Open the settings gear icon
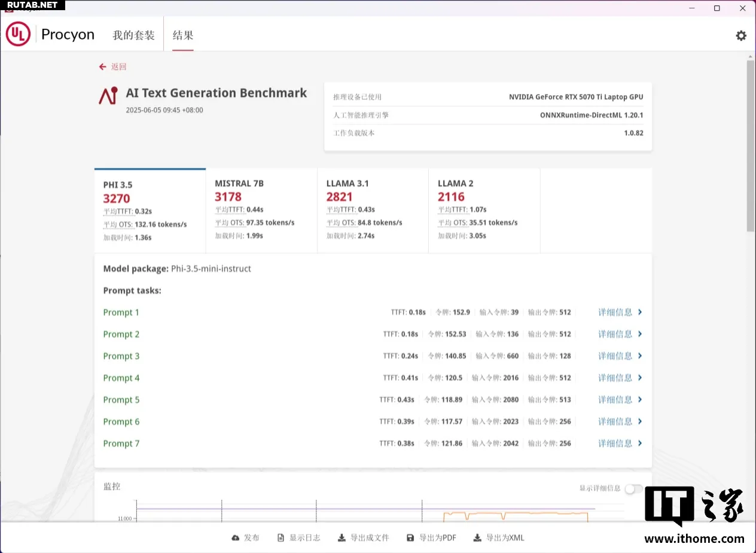 tap(741, 35)
